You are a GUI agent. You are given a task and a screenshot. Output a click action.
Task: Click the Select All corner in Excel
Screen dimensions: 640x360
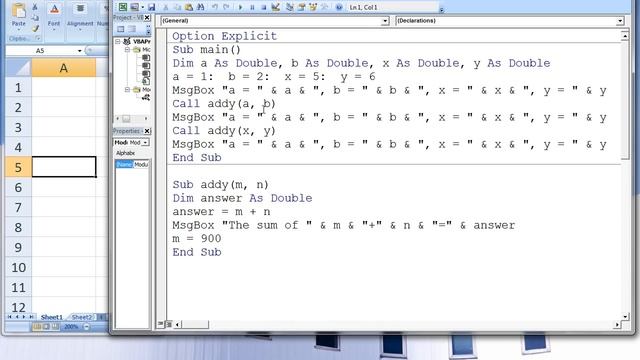pos(18,68)
